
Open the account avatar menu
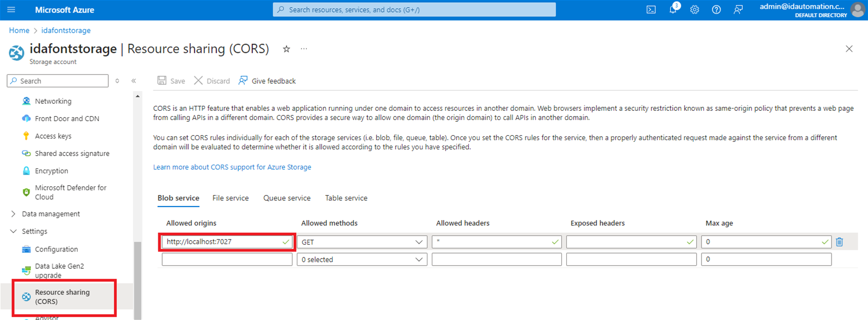(x=857, y=10)
